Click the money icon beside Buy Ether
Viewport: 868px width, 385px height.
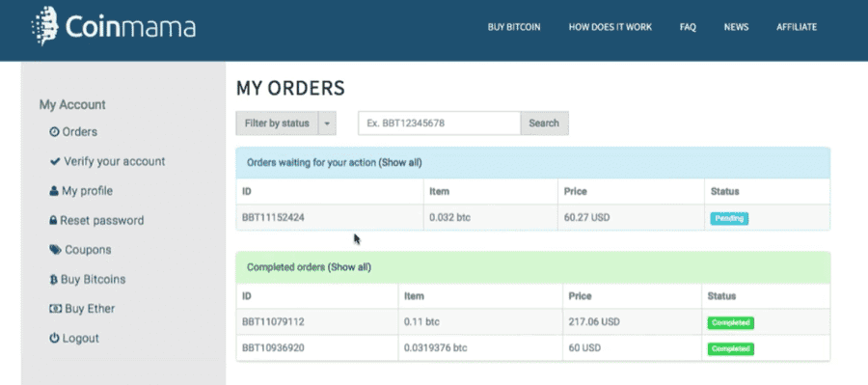55,309
